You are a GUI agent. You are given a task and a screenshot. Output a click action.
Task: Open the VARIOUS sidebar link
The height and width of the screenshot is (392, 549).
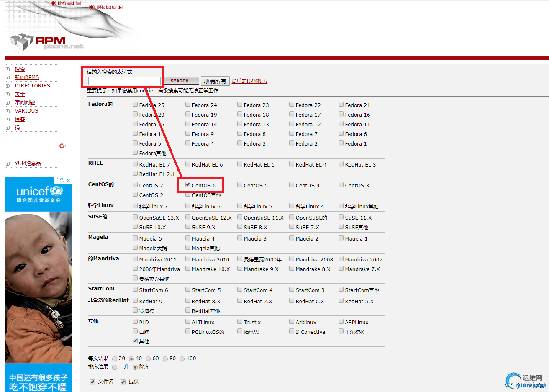pyautogui.click(x=26, y=111)
